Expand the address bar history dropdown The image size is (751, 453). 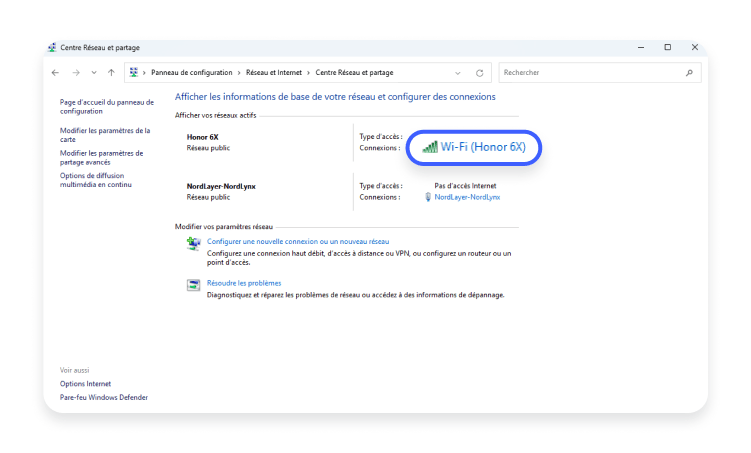pos(458,73)
